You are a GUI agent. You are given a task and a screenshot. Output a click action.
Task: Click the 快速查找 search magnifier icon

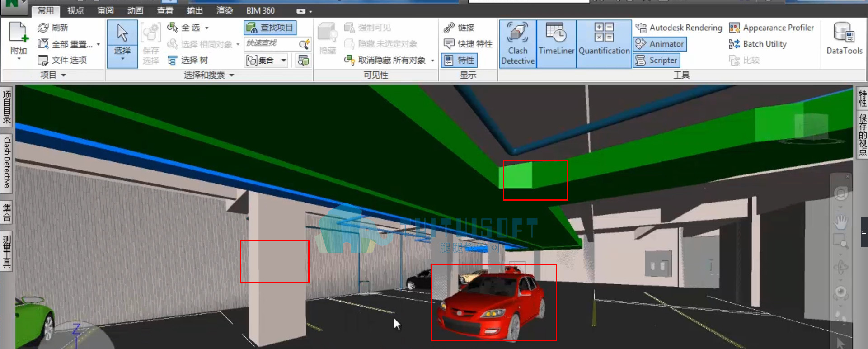point(304,44)
